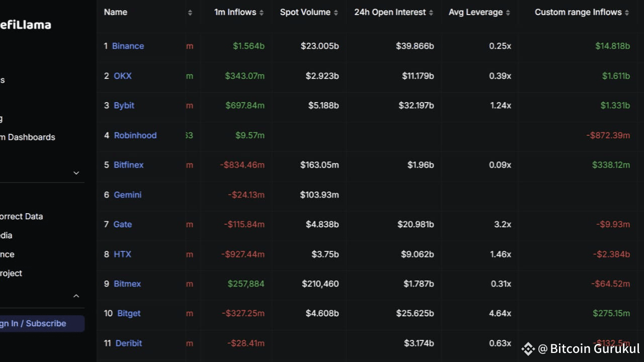Viewport: 644px width, 362px height.
Task: Select Gemini spot volume $103.93m
Action: point(319,195)
